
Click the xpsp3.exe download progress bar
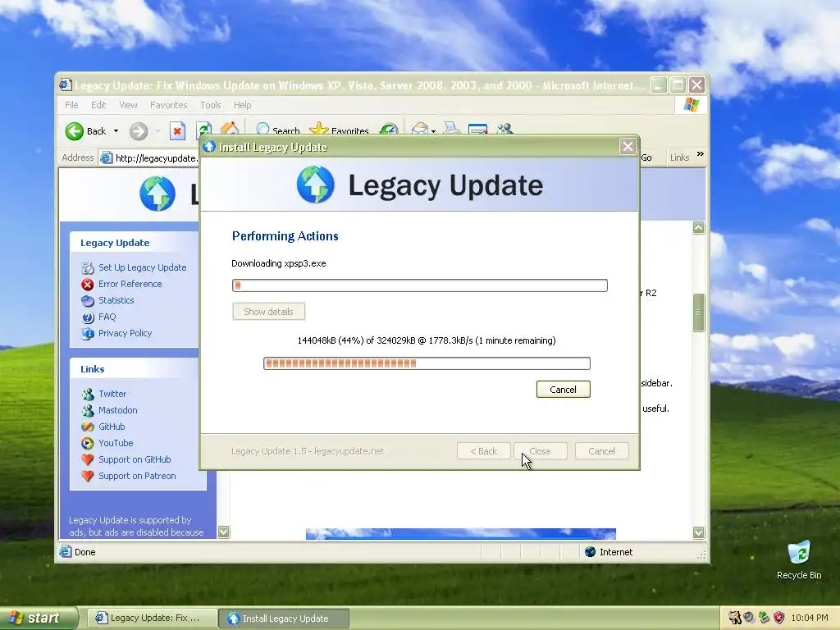click(427, 363)
